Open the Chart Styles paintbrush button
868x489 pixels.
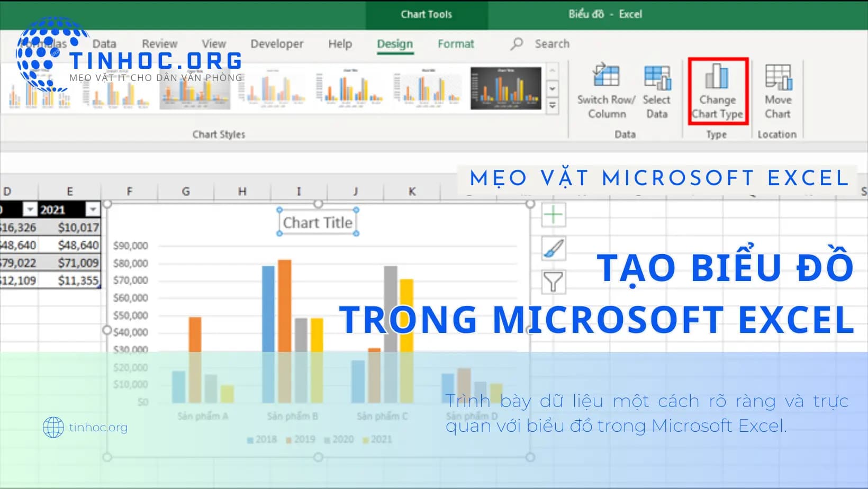pos(553,248)
